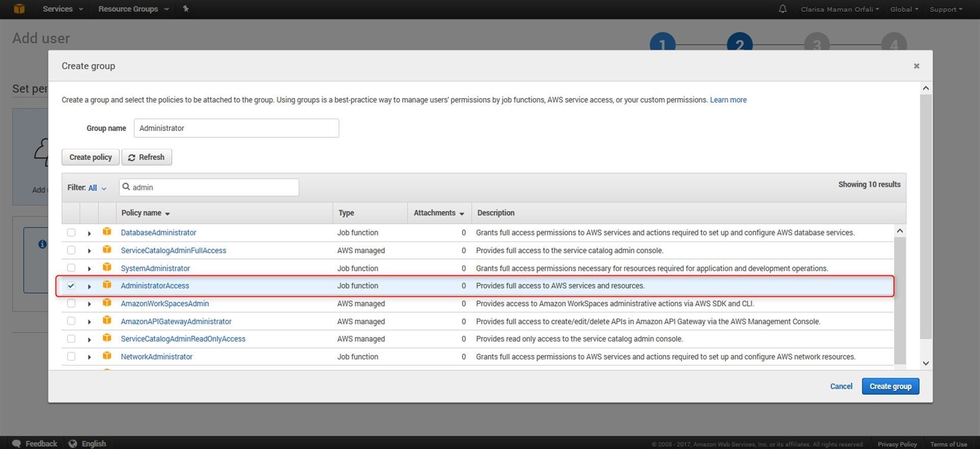Click the Create policy button

[90, 157]
